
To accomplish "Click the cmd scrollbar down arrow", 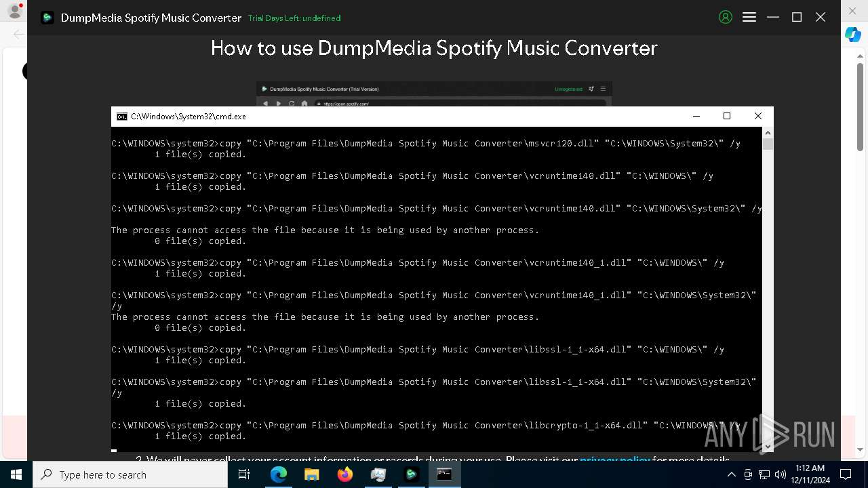I will 768,446.
